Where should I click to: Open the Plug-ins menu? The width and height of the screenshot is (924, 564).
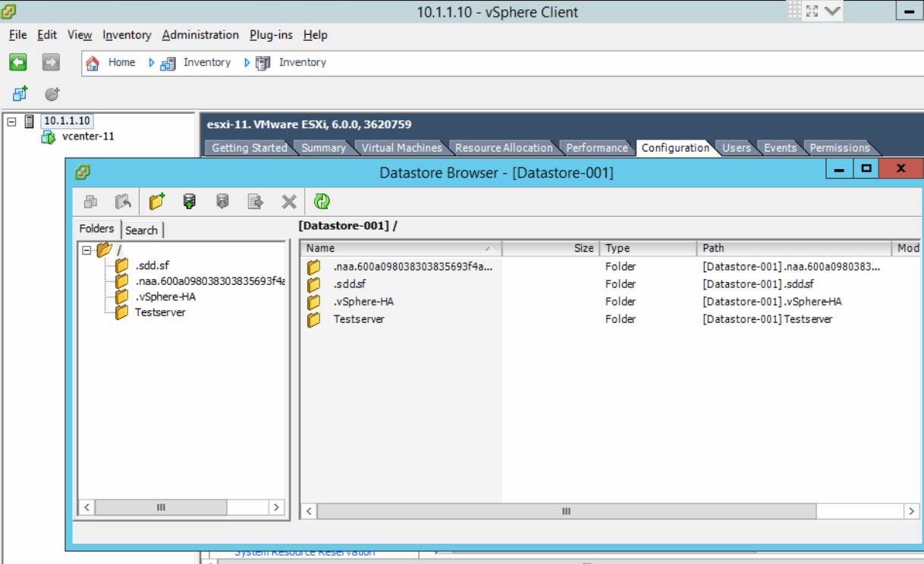pyautogui.click(x=271, y=35)
